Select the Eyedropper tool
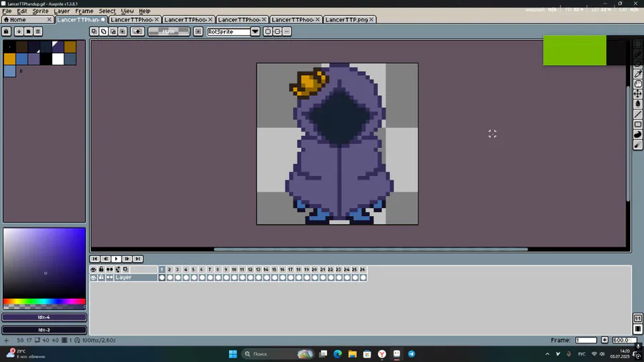644x362 pixels. click(638, 74)
